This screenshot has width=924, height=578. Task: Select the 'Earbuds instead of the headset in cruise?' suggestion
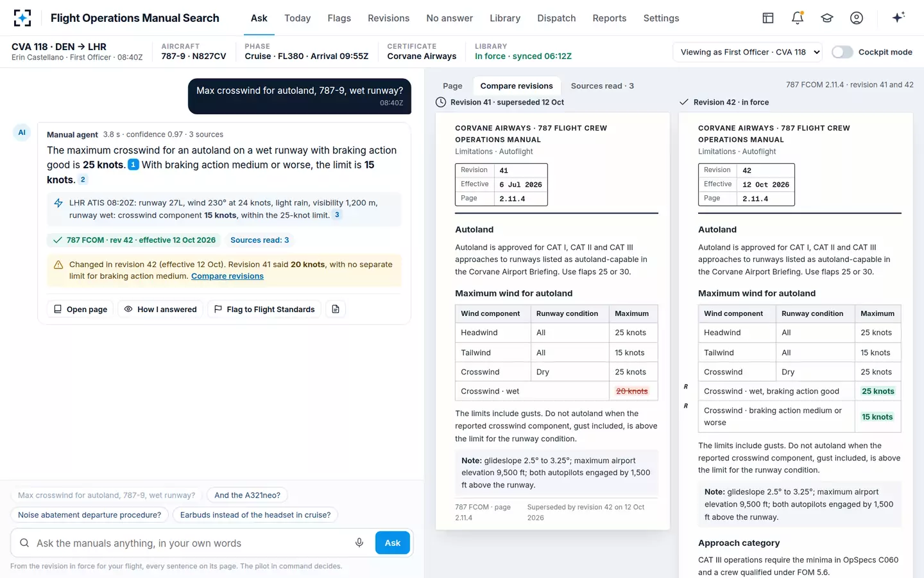point(255,515)
